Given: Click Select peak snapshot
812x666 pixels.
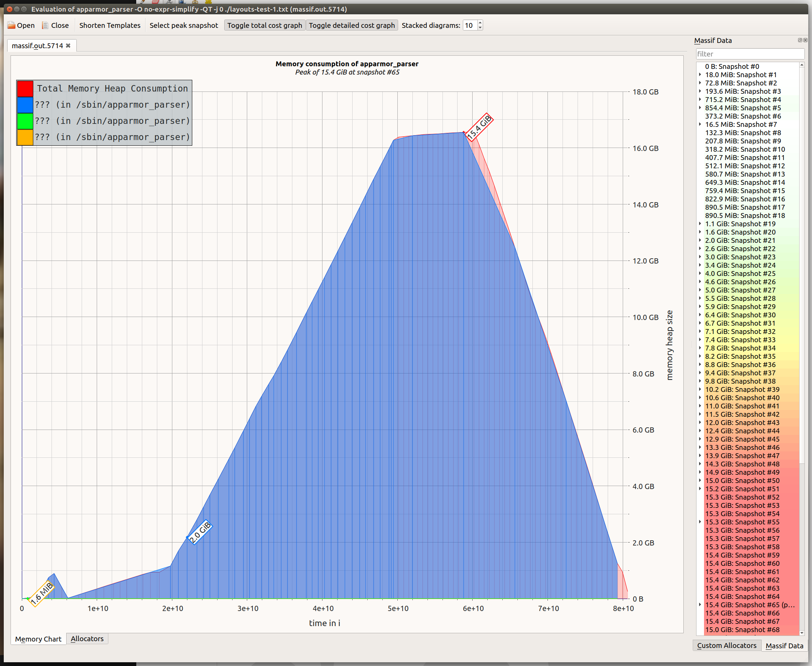Looking at the screenshot, I should [184, 25].
